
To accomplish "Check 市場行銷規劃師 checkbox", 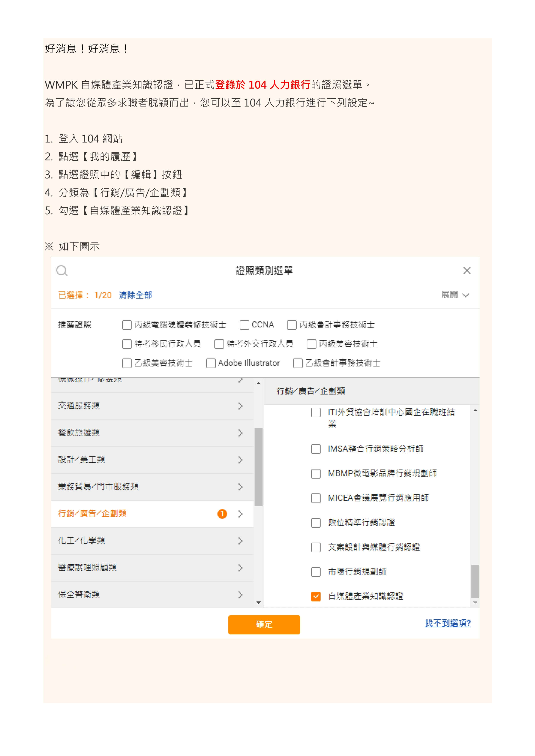I will tap(316, 572).
